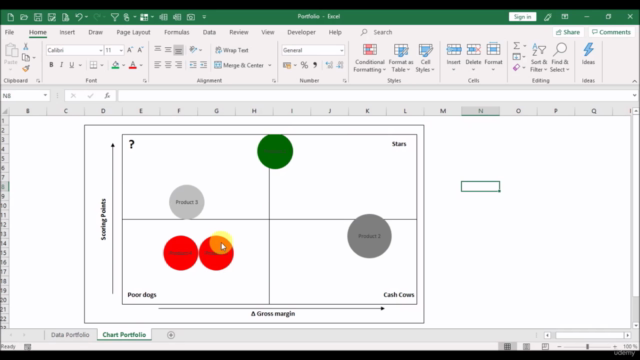Collapse the ribbon with the chevron
The height and width of the screenshot is (360, 640).
pyautogui.click(x=634, y=81)
